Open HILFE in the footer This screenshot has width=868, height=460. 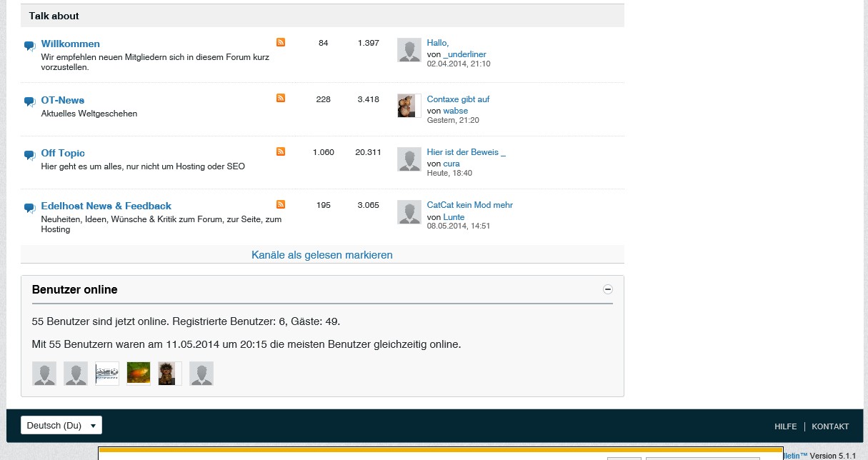click(x=785, y=426)
